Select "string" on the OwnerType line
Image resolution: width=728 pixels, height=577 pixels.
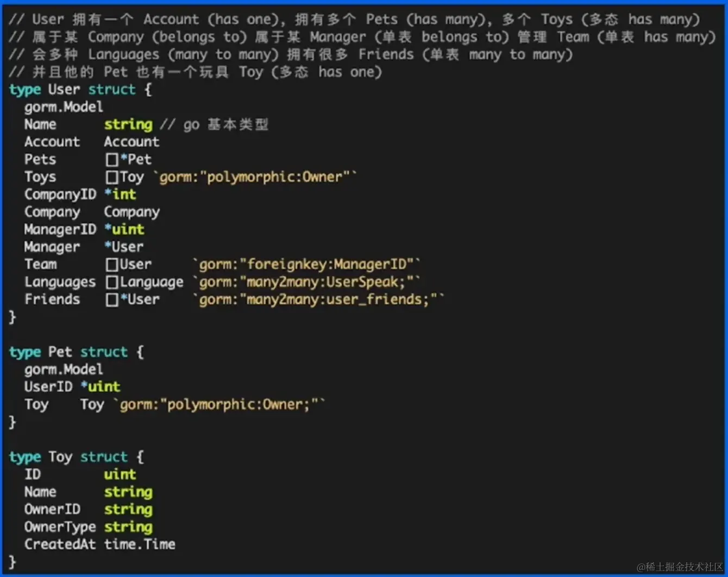pyautogui.click(x=128, y=526)
